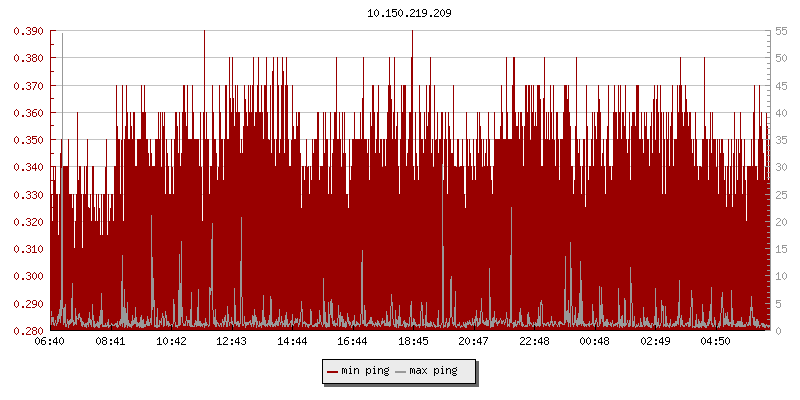Click the 06:40 time axis label
Image resolution: width=800 pixels, height=400 pixels.
click(50, 342)
